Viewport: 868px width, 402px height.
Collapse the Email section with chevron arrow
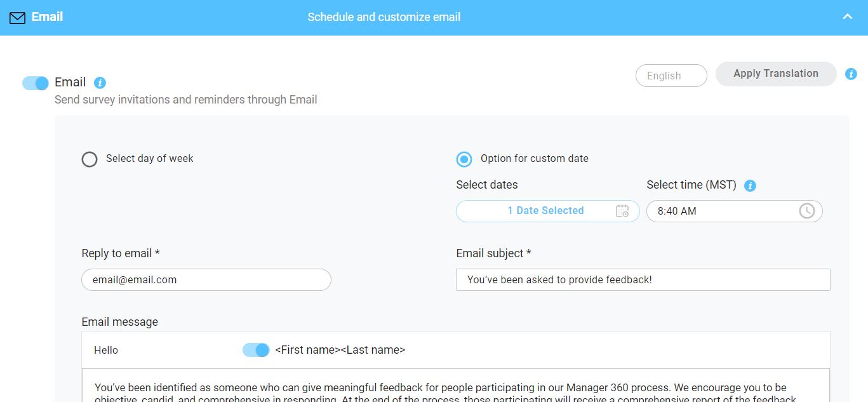click(847, 17)
